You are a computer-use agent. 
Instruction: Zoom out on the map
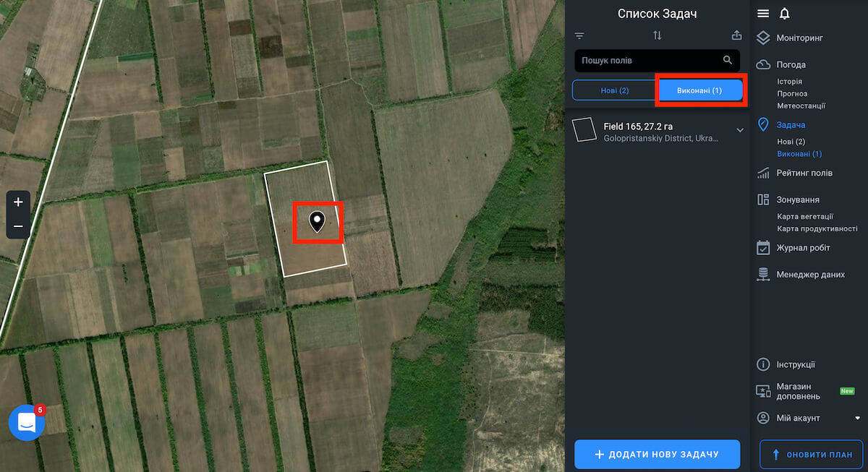tap(18, 226)
